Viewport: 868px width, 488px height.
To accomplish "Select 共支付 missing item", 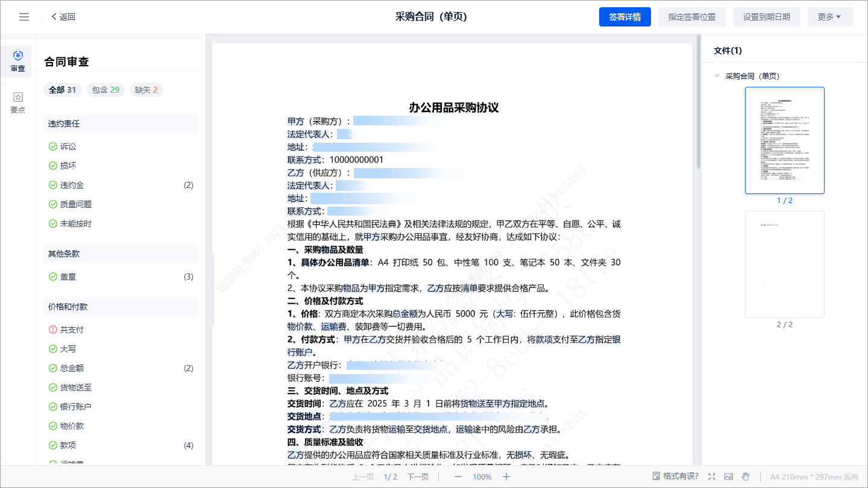I will [x=121, y=330].
